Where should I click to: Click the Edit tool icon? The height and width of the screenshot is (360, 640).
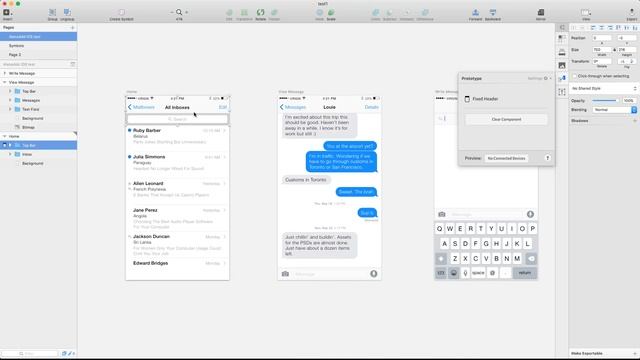(x=229, y=13)
